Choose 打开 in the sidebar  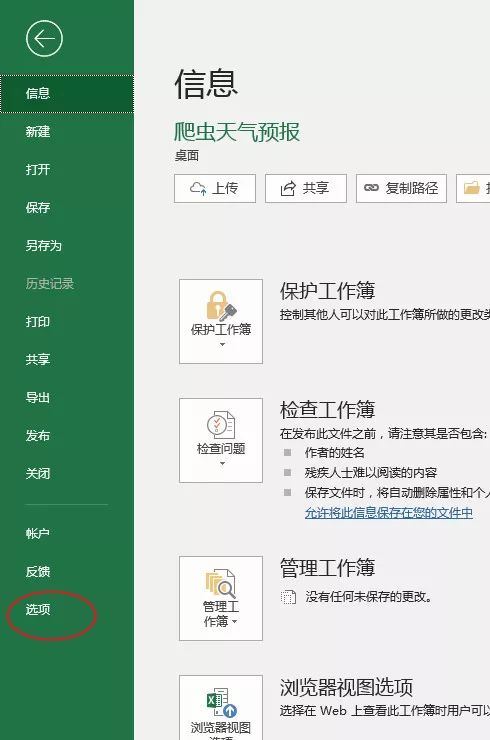[x=67, y=169]
